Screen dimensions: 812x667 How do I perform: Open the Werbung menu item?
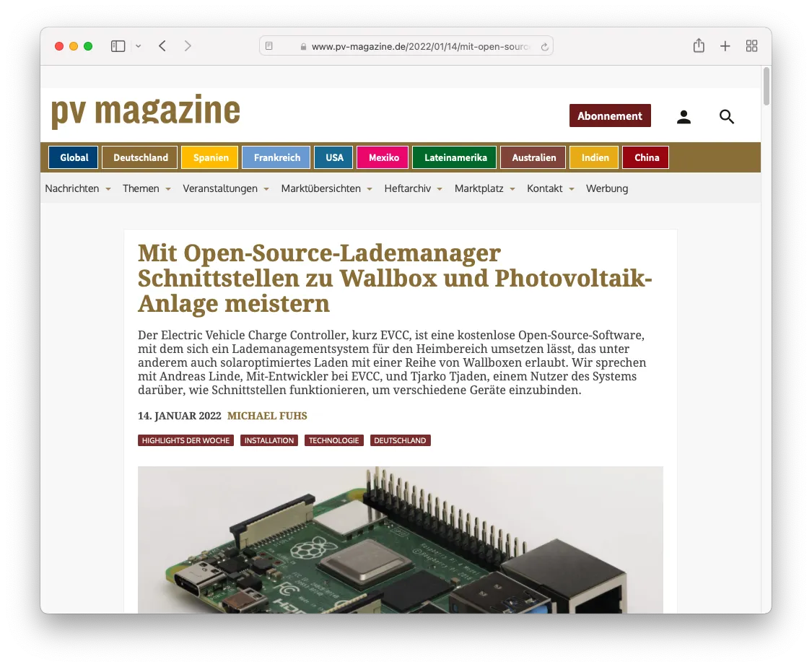pyautogui.click(x=607, y=188)
